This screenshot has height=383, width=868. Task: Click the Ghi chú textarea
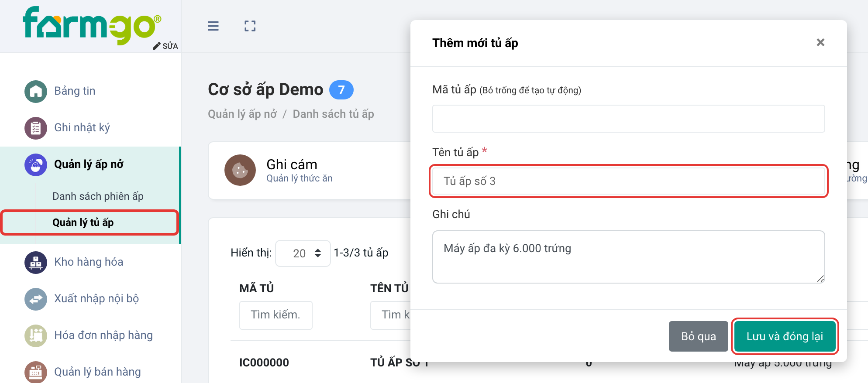point(628,257)
